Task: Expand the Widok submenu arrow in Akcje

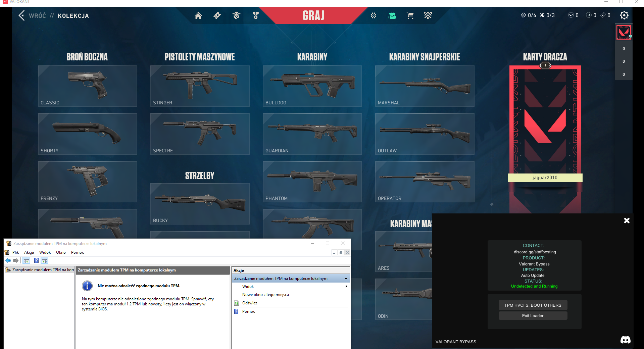Action: (346, 287)
